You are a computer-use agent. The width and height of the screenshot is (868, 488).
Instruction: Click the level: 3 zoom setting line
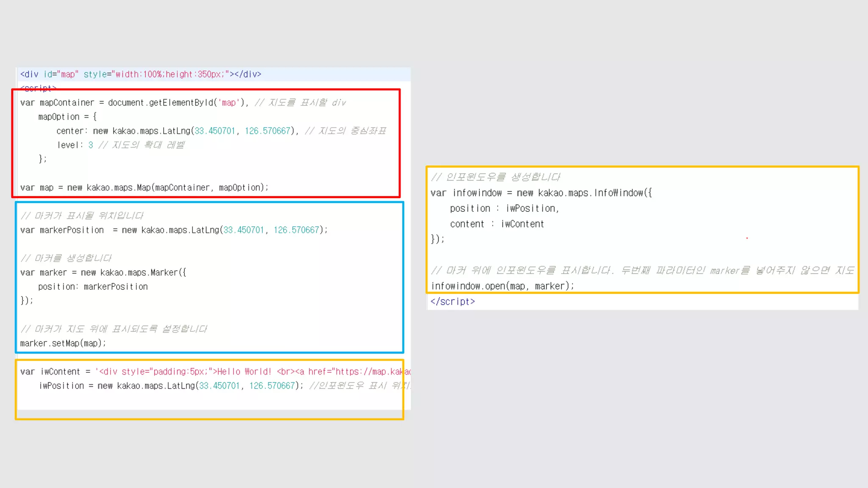(x=75, y=145)
